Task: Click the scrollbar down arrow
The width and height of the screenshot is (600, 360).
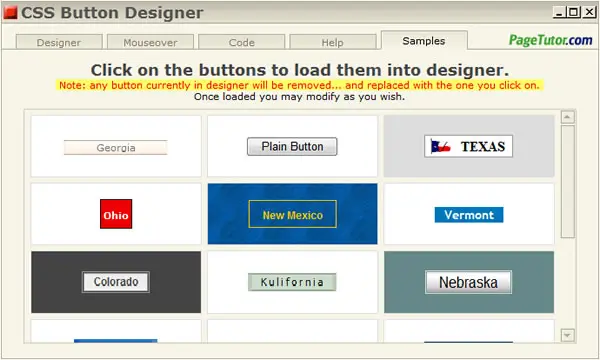Action: 567,335
